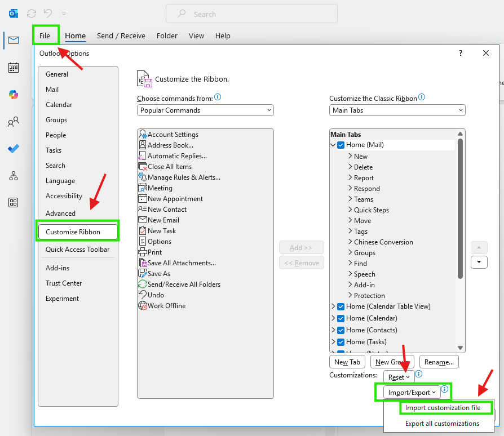Click the Main Tabs list scrollbar thumb
Screen dimensions: 504x436
pyautogui.click(x=460, y=208)
